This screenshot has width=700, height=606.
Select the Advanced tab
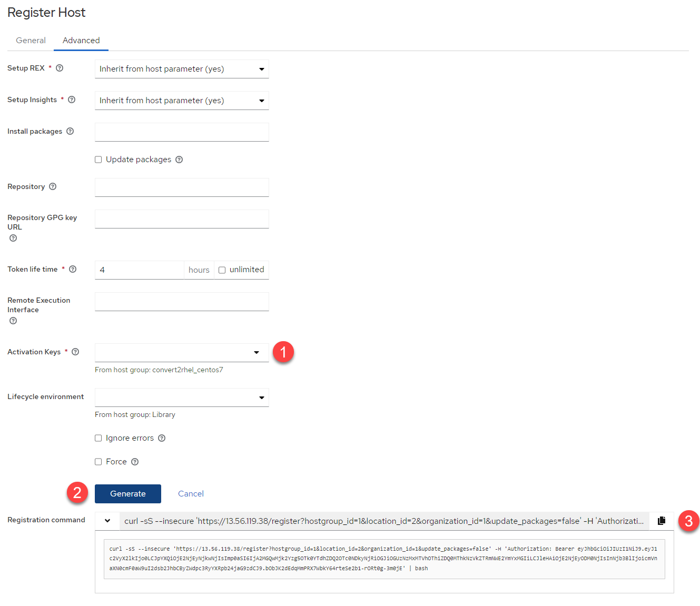(x=81, y=41)
